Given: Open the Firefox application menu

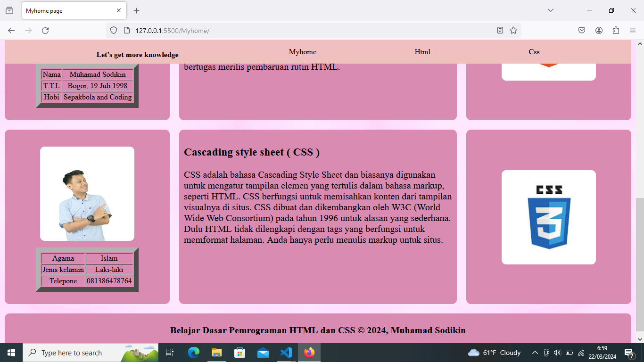Looking at the screenshot, I should click(633, 31).
